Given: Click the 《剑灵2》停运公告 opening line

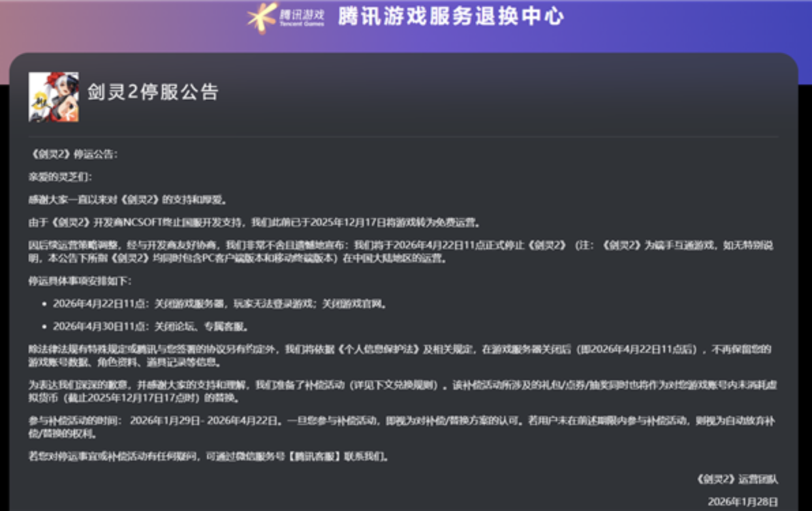Looking at the screenshot, I should pos(73,155).
